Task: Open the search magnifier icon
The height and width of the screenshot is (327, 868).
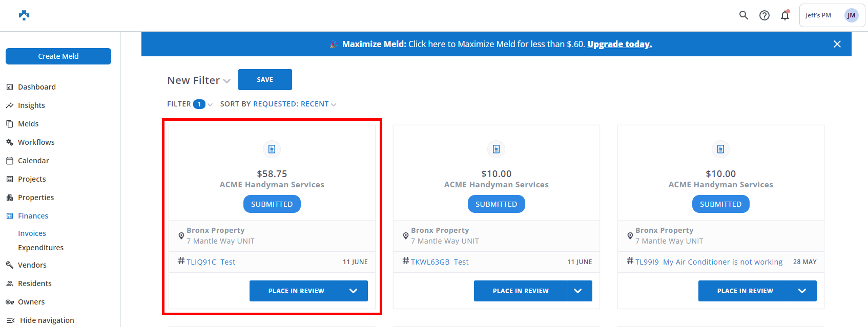Action: tap(743, 15)
